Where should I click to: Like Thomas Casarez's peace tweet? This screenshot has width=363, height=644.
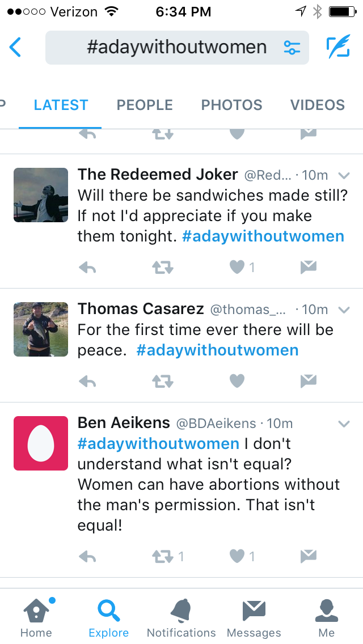click(237, 382)
